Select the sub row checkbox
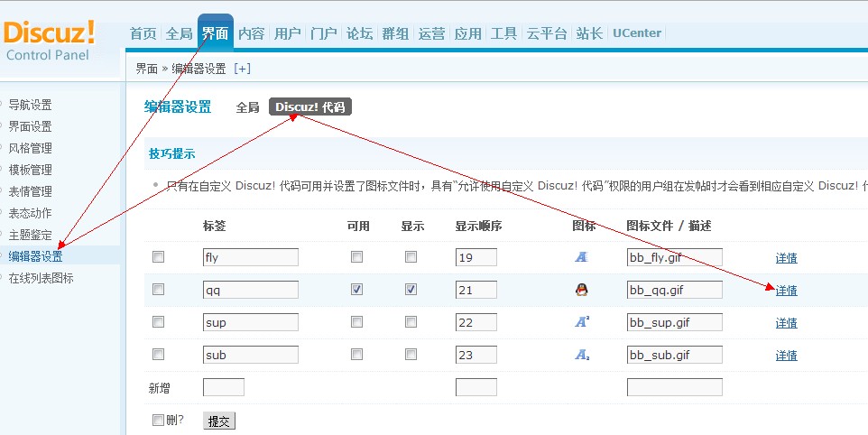Viewport: 868px width, 435px height. tap(158, 354)
